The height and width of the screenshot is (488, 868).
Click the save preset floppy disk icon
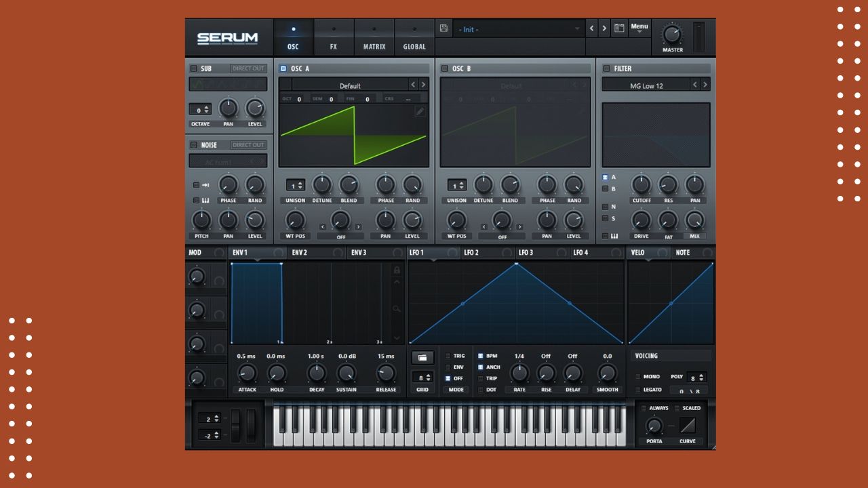(x=443, y=28)
